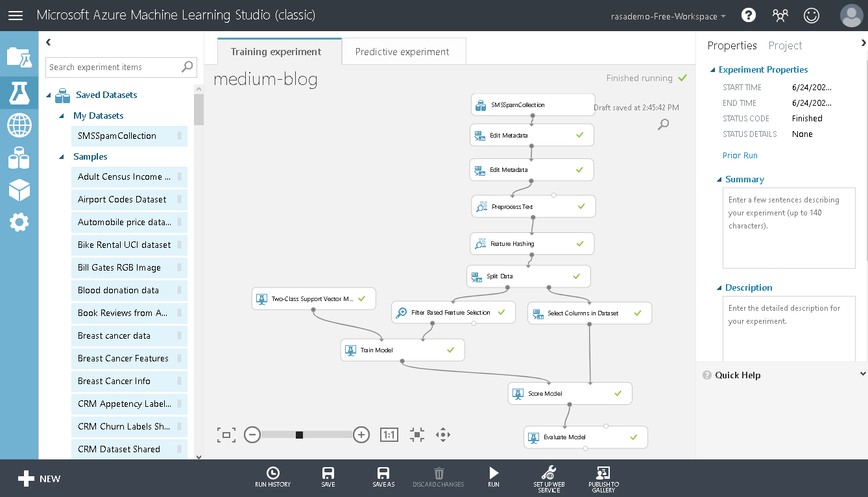Open the Settings gear in sidebar
This screenshot has width=868, height=497.
[x=19, y=222]
